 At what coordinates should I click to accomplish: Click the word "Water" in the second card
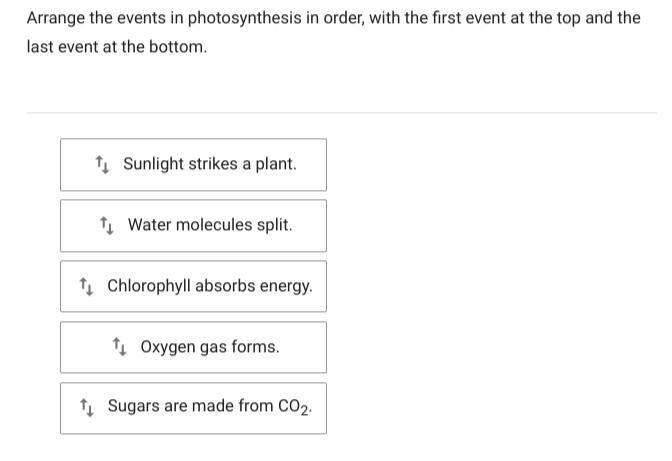coord(150,225)
